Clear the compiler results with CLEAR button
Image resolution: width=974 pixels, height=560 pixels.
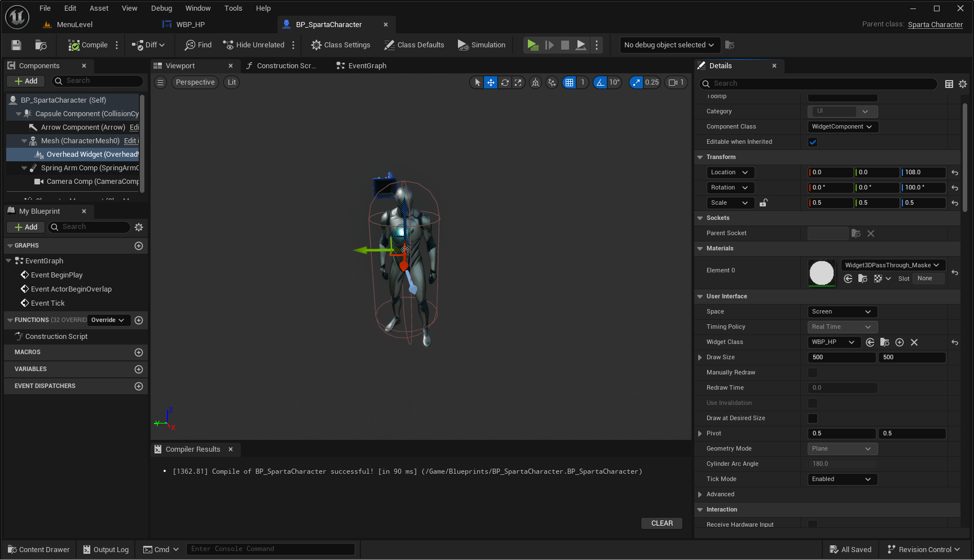(x=662, y=523)
